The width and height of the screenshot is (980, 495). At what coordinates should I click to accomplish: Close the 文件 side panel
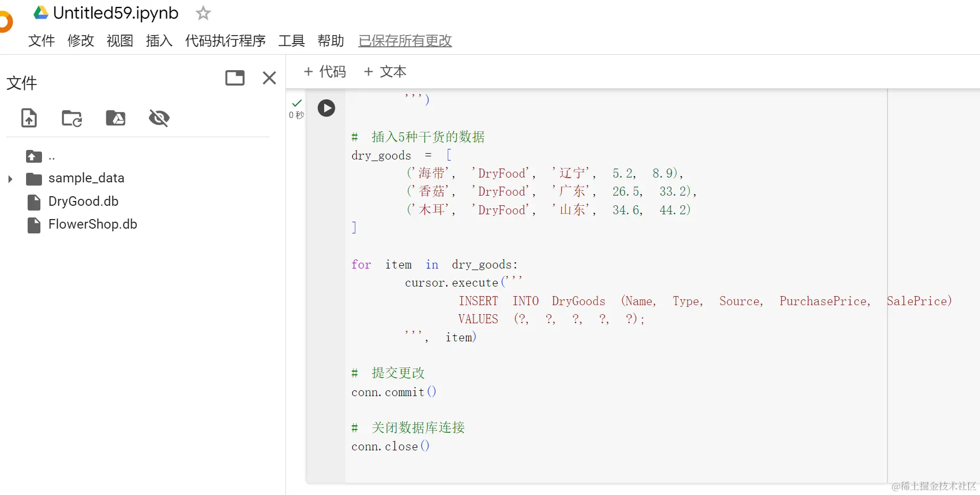(x=269, y=78)
